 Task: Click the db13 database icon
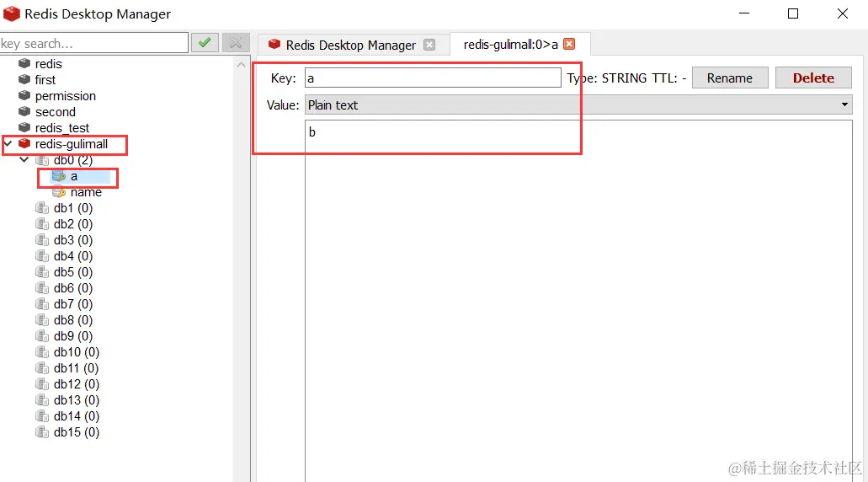pos(42,400)
